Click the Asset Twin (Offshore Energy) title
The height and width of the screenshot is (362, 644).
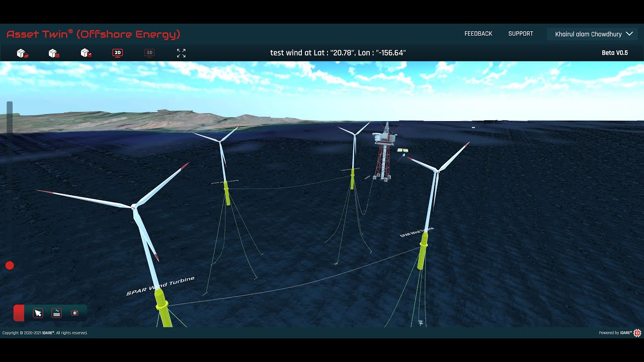click(93, 34)
